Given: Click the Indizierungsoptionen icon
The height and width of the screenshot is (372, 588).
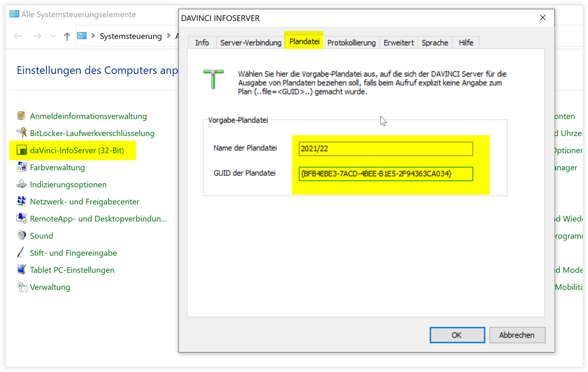Looking at the screenshot, I should tap(22, 185).
